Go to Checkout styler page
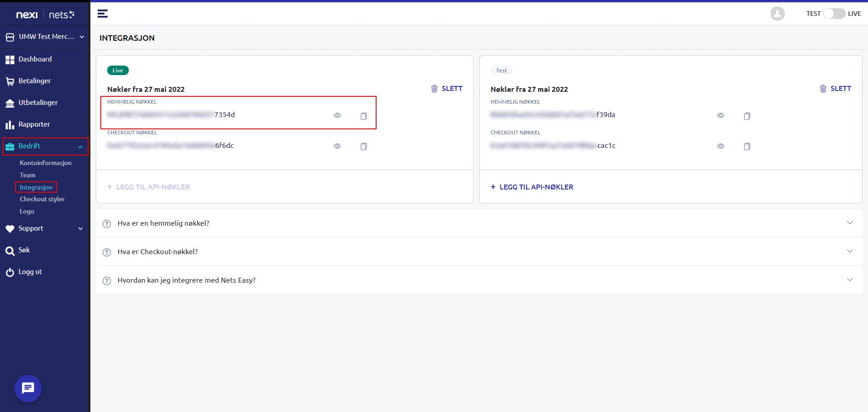This screenshot has height=412, width=868. pyautogui.click(x=42, y=199)
